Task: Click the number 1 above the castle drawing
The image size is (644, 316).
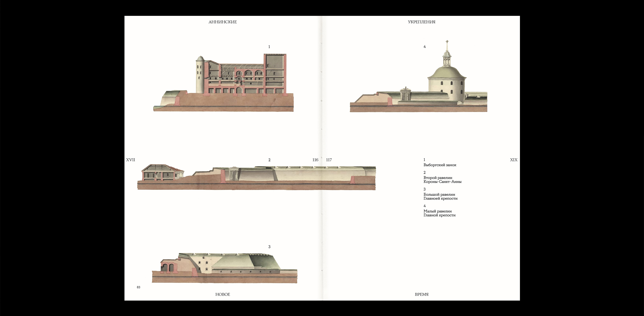Action: point(269,47)
